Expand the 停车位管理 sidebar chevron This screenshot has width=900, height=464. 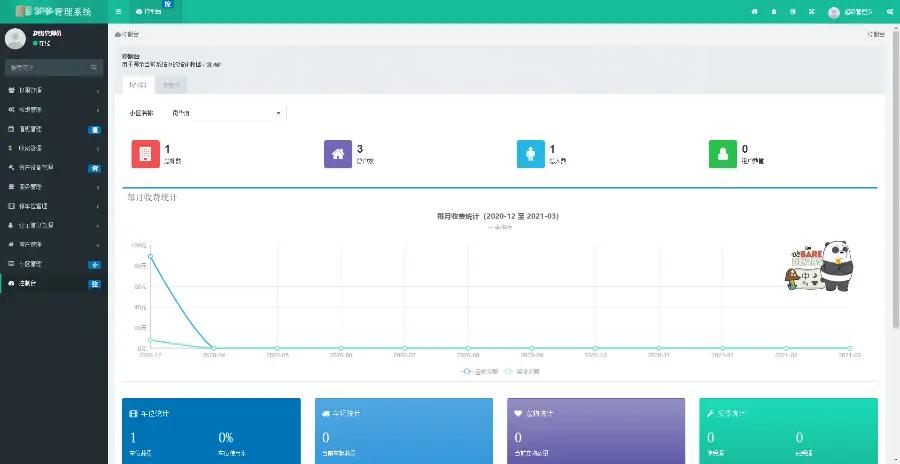click(x=98, y=206)
